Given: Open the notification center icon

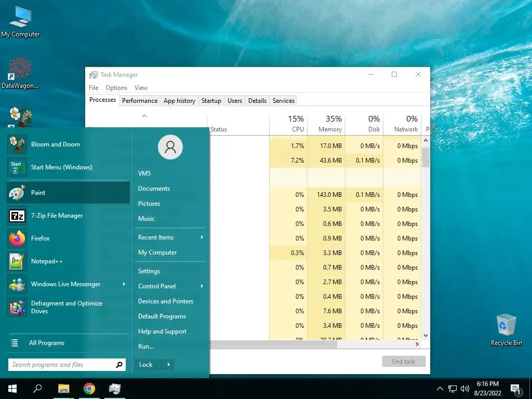Looking at the screenshot, I should pyautogui.click(x=516, y=389).
